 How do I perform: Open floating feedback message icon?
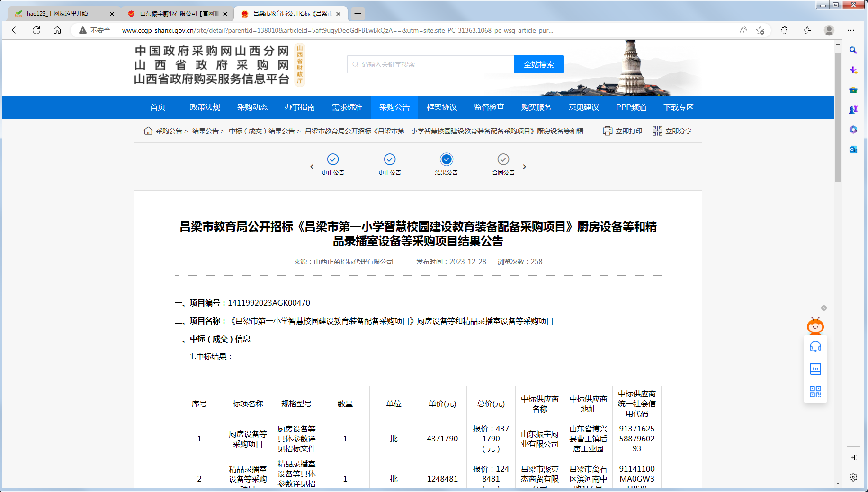(815, 369)
